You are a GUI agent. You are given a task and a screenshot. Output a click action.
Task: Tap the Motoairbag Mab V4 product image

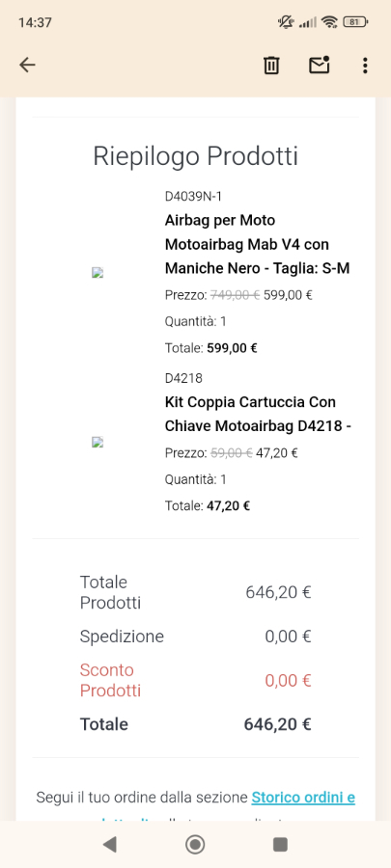coord(98,272)
